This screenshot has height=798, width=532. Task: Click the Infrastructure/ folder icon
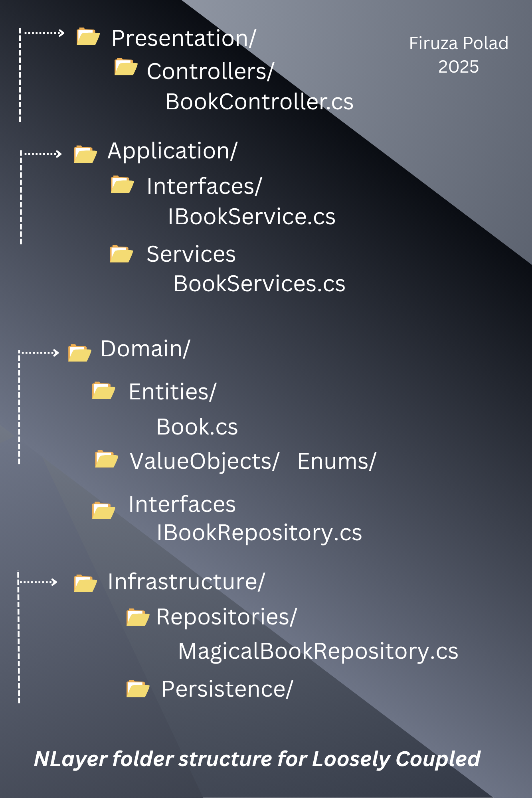[x=85, y=583]
